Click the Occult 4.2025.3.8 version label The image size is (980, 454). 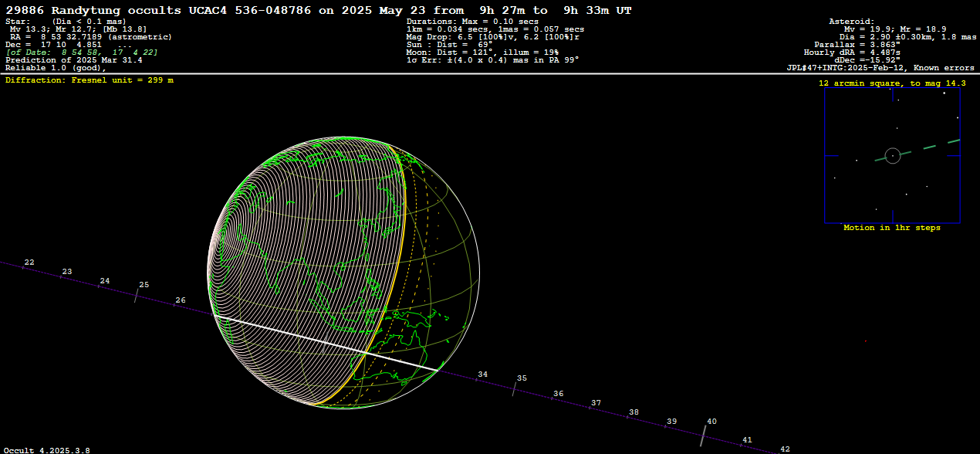click(46, 449)
